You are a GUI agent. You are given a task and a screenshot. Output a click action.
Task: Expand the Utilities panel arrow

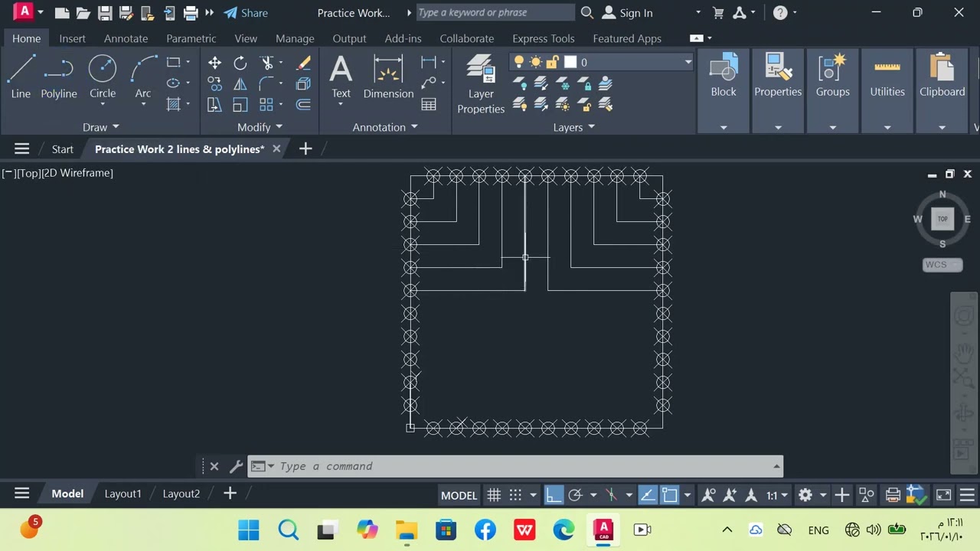pyautogui.click(x=887, y=128)
